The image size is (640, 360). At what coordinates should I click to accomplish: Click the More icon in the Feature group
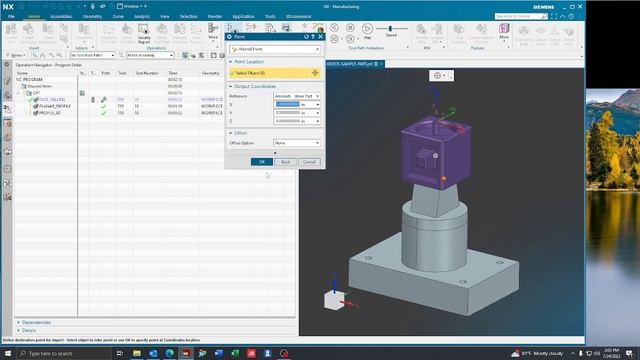click(x=504, y=31)
